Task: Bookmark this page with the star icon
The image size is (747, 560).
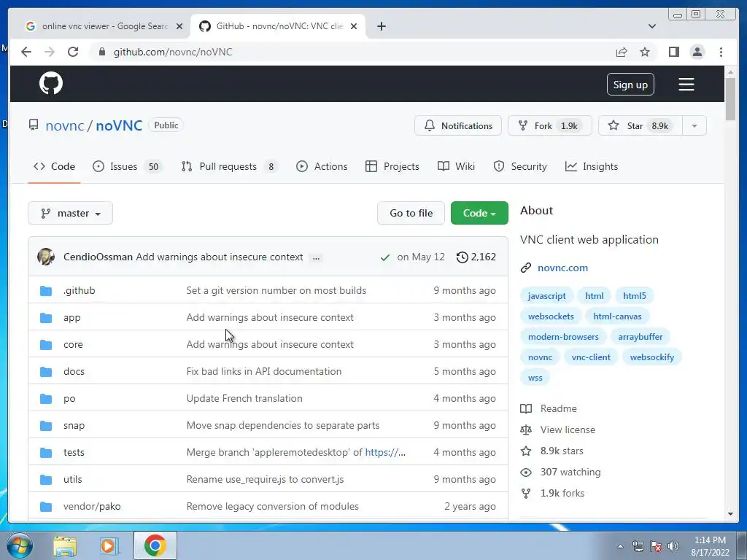Action: pos(645,52)
